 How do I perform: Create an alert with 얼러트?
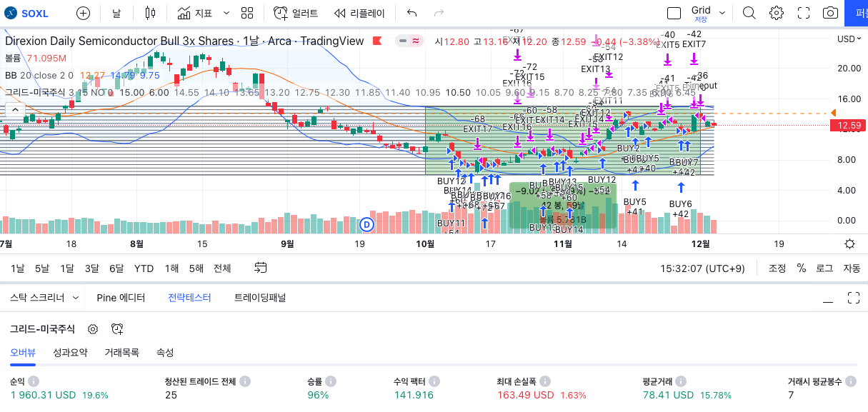294,13
